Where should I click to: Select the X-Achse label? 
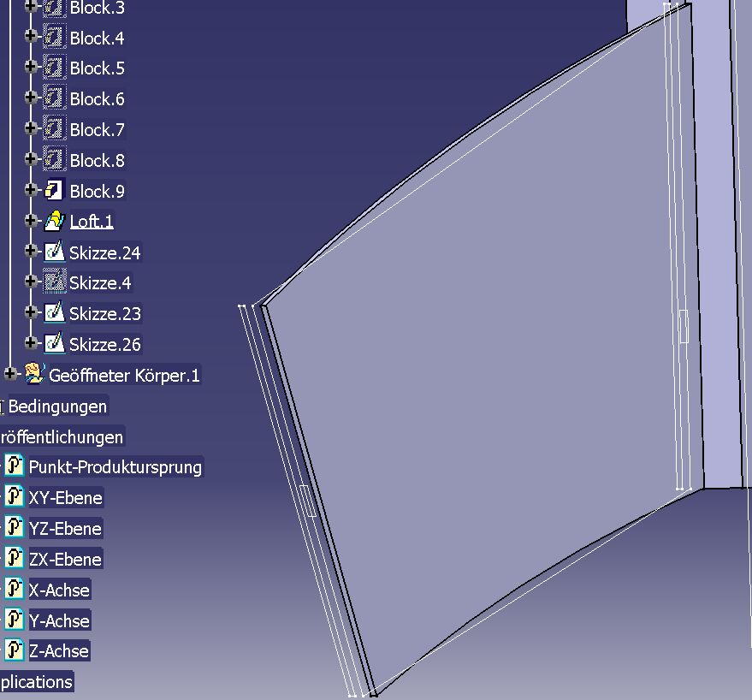click(x=59, y=590)
